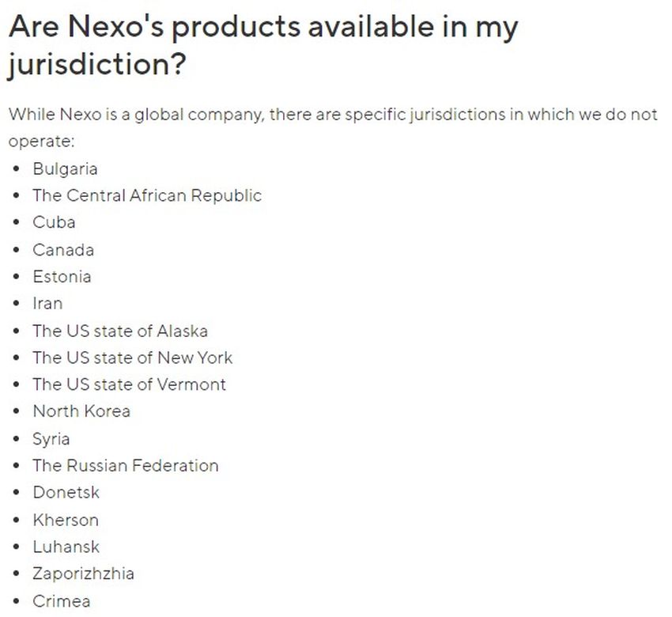Select Crimea at the list bottom

pyautogui.click(x=62, y=601)
